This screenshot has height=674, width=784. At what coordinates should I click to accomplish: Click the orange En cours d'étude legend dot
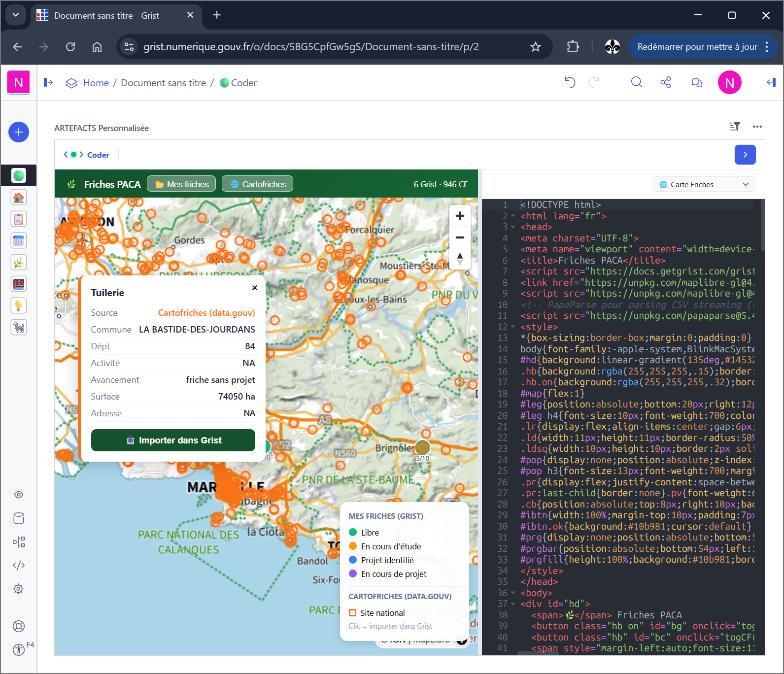click(353, 546)
